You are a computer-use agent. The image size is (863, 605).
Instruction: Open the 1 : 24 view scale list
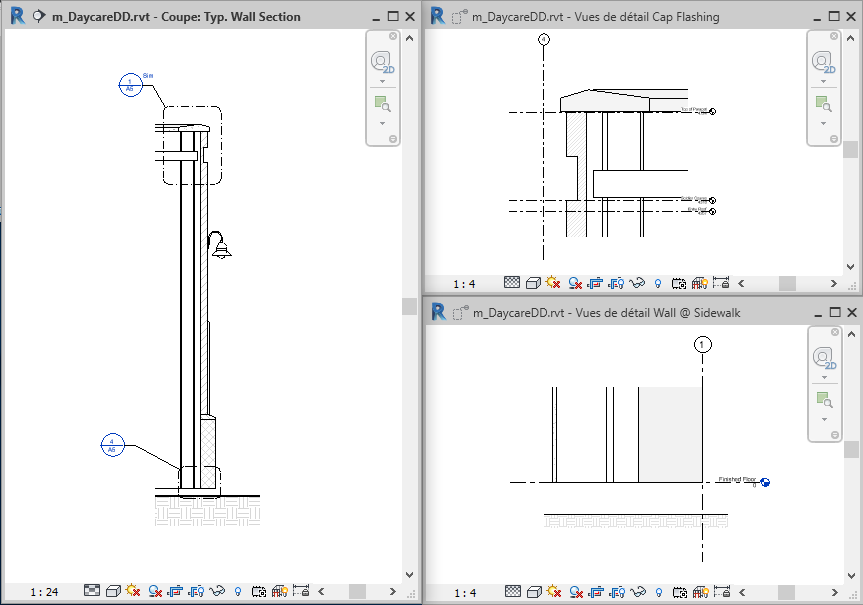tap(44, 592)
